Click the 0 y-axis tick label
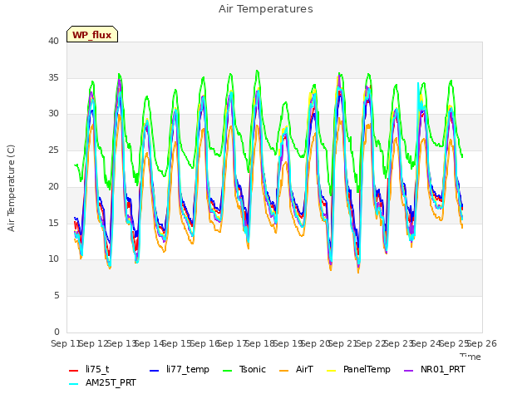 [57, 332]
